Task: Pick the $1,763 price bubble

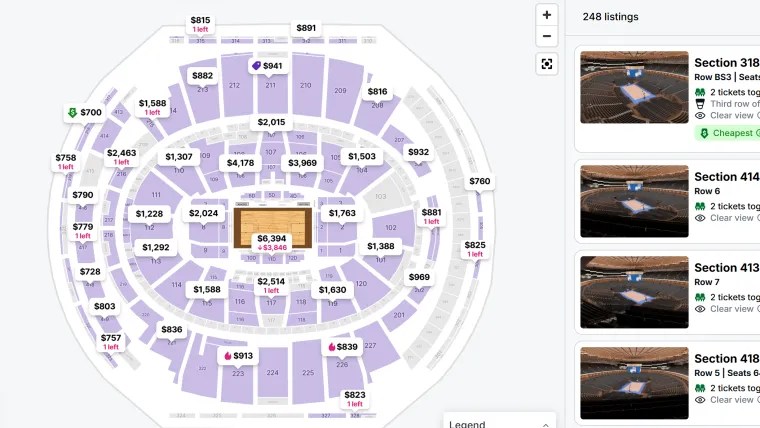Action: 342,213
